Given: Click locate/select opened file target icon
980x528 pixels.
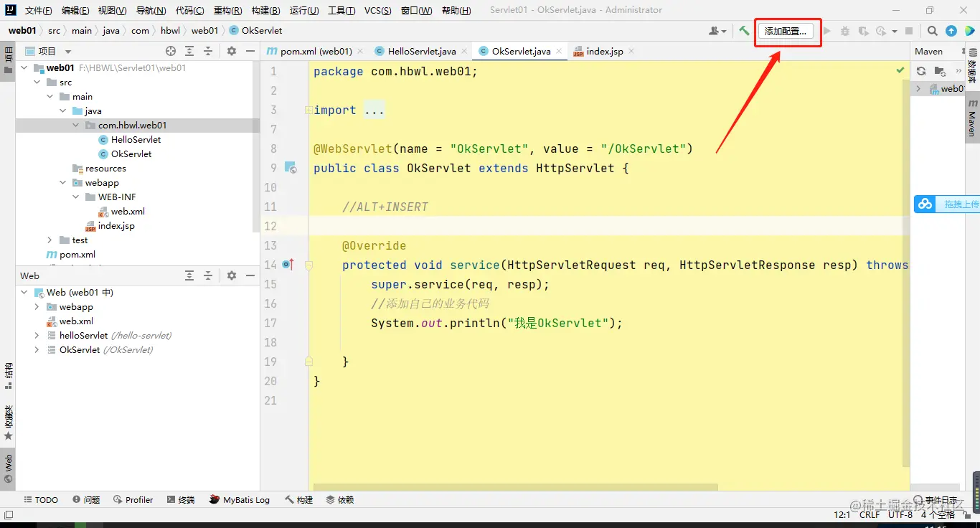Looking at the screenshot, I should [171, 51].
